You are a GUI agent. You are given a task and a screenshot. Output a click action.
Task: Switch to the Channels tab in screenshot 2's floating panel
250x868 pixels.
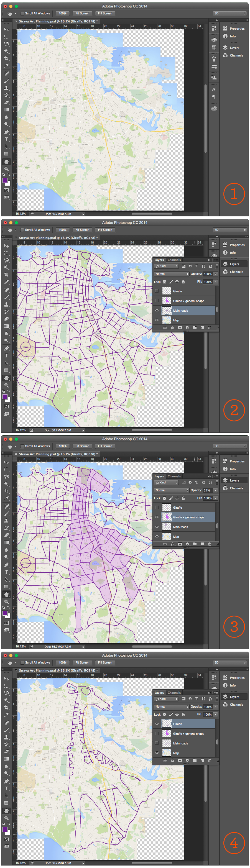pos(174,260)
